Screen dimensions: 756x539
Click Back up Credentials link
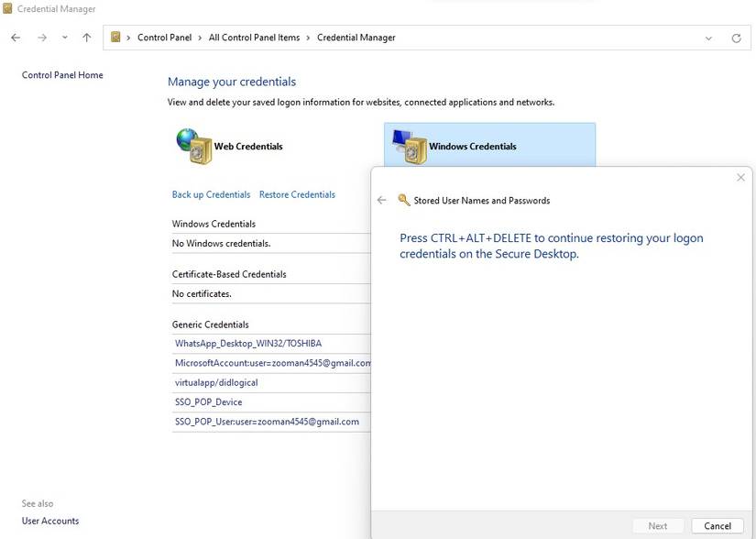pyautogui.click(x=211, y=194)
